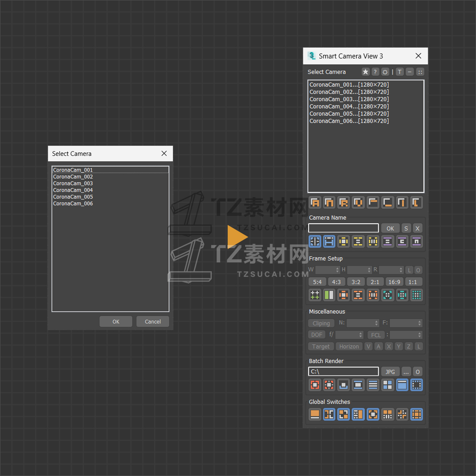Click the Target button
Screen dimensions: 476x476
click(321, 346)
